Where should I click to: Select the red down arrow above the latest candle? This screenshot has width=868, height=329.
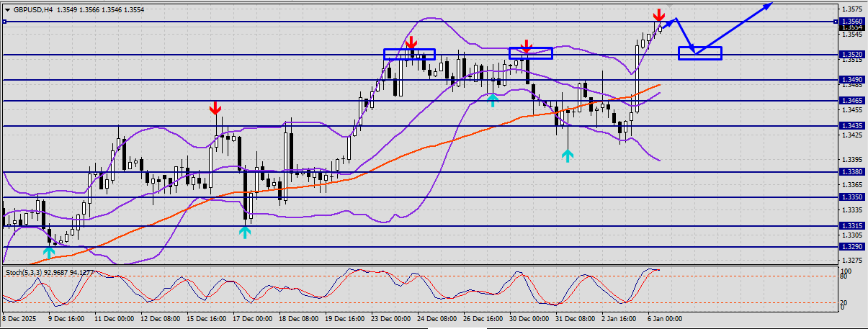(x=658, y=15)
